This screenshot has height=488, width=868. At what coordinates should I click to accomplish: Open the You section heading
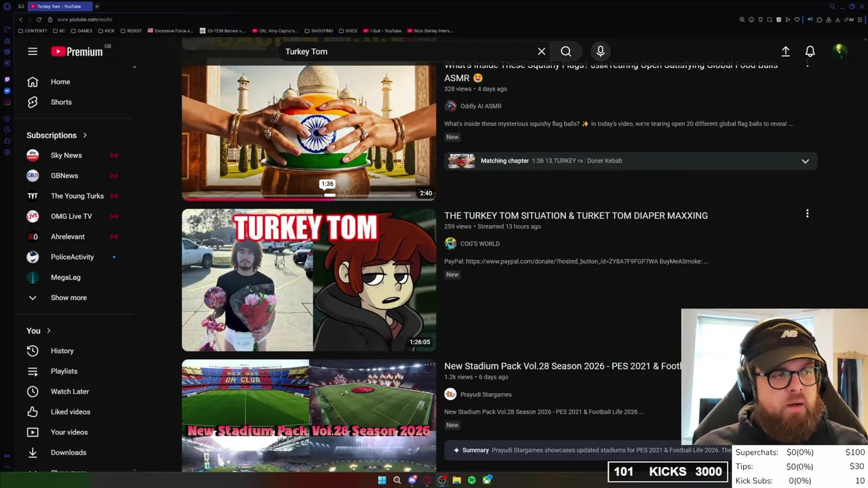(39, 331)
